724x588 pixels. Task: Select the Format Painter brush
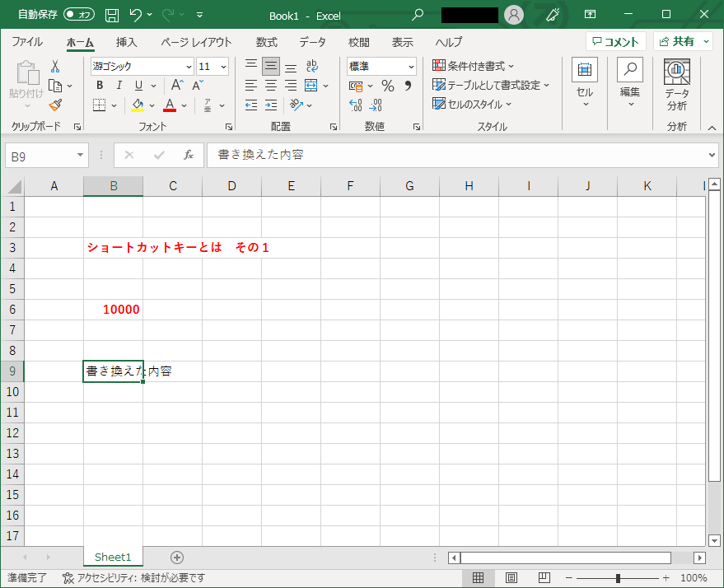click(x=55, y=105)
